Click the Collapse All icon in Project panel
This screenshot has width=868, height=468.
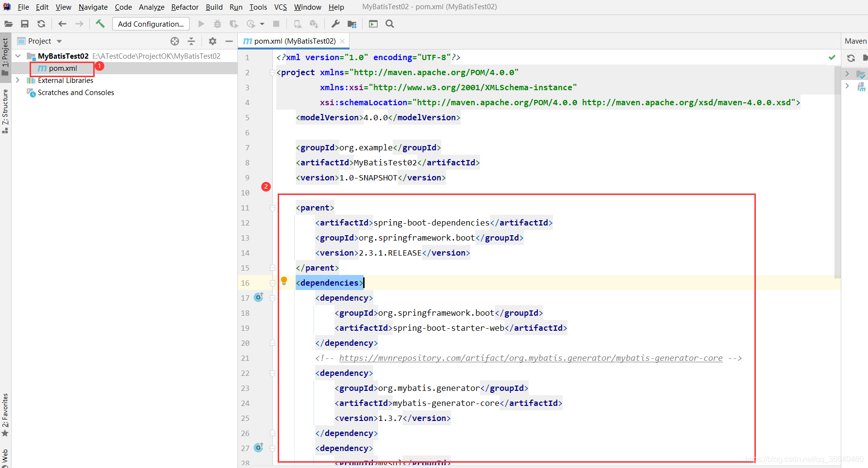191,41
